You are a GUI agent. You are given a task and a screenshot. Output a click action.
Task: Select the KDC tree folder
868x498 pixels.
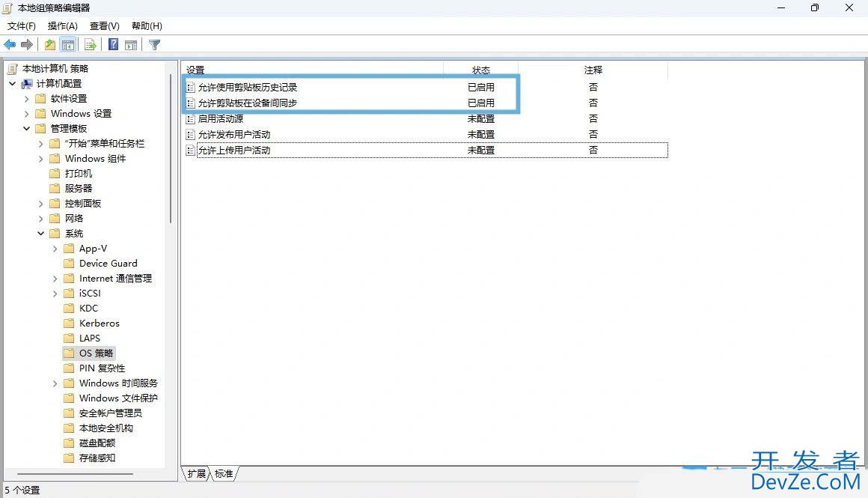point(88,308)
